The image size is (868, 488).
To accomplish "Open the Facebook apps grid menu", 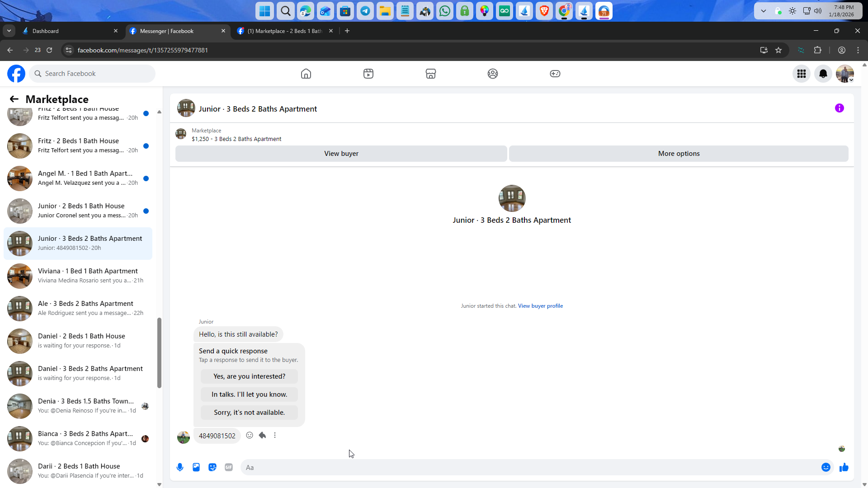I will pyautogui.click(x=802, y=74).
